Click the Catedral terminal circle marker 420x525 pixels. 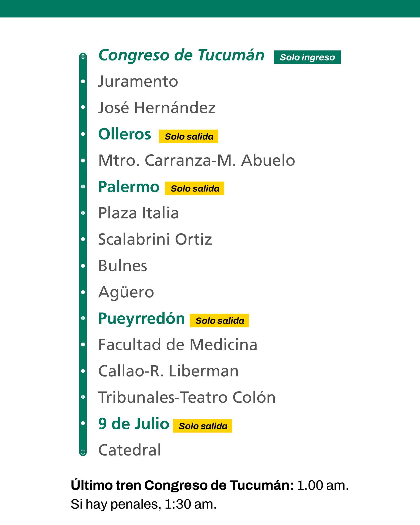coord(83,452)
